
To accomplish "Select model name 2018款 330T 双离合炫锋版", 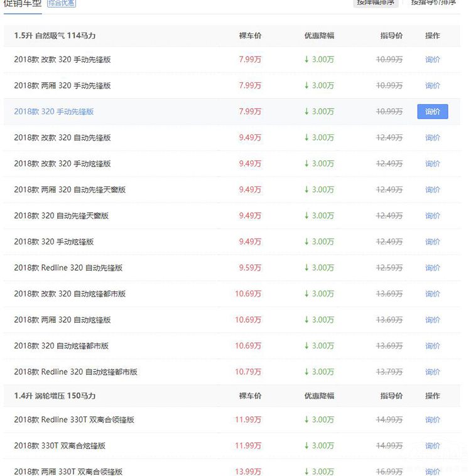I will tap(60, 446).
